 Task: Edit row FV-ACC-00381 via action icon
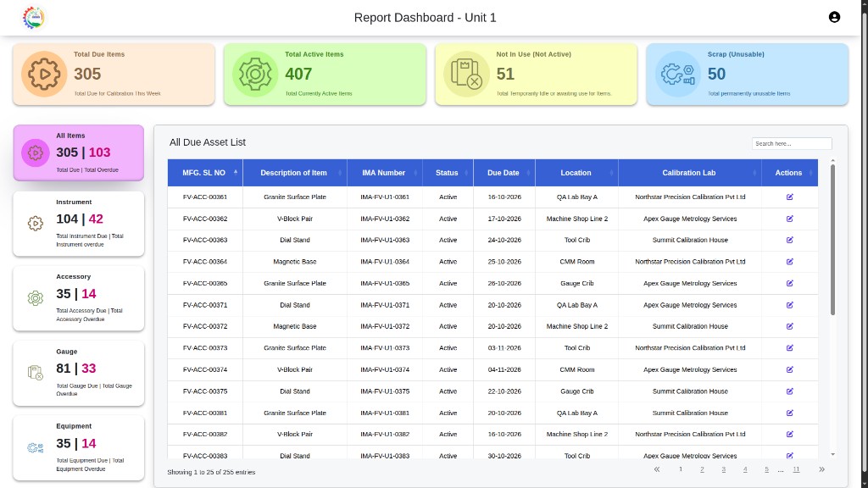tap(790, 413)
